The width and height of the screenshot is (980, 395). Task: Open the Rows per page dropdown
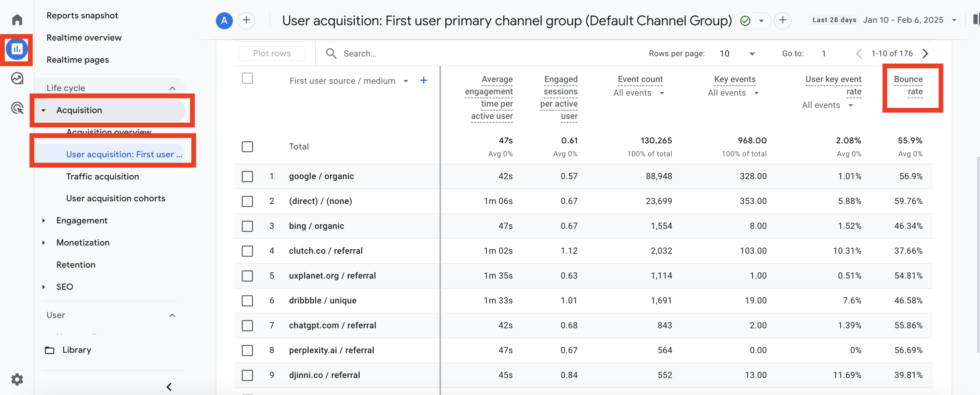pyautogui.click(x=737, y=53)
